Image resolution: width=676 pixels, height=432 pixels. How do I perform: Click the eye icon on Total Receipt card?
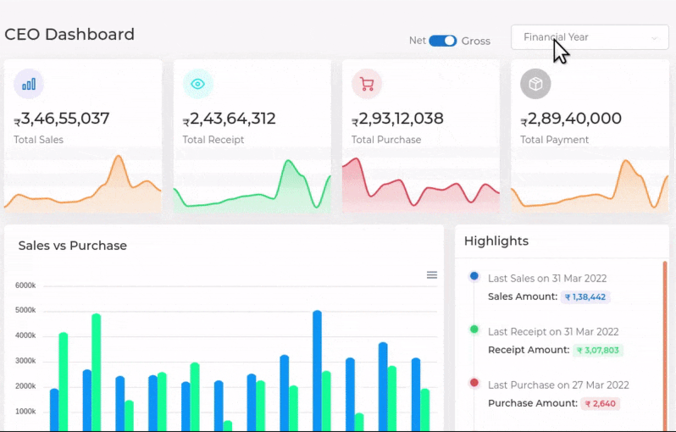(x=198, y=84)
